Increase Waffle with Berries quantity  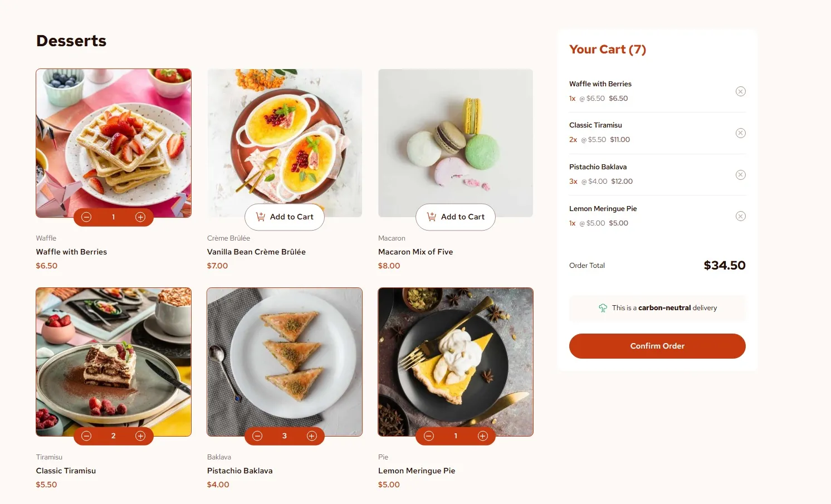140,217
